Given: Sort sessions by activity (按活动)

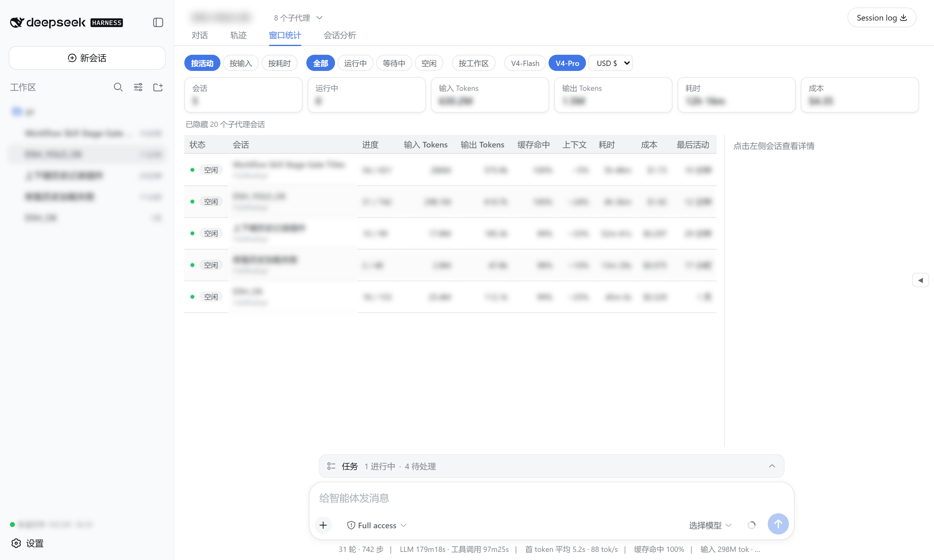Looking at the screenshot, I should point(202,63).
